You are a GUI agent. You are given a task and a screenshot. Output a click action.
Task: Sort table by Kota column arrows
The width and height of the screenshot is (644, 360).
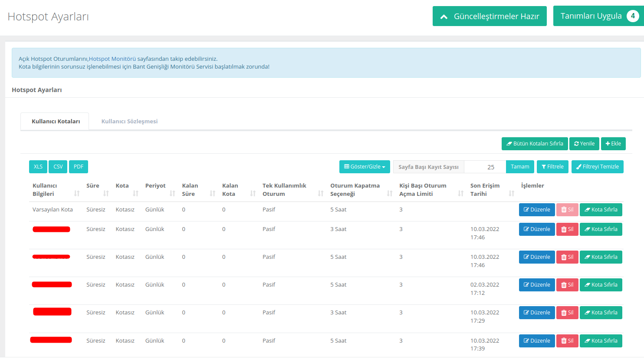pos(135,194)
